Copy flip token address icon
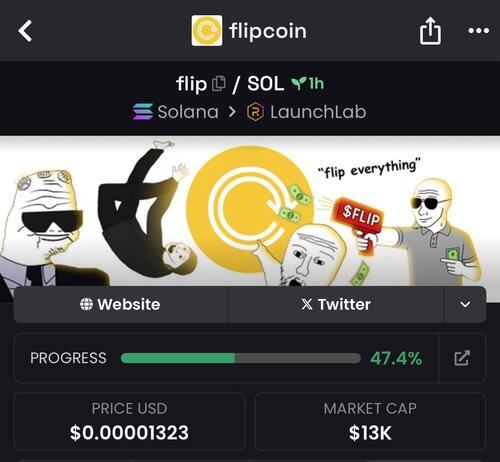The height and width of the screenshot is (462, 500). (219, 83)
